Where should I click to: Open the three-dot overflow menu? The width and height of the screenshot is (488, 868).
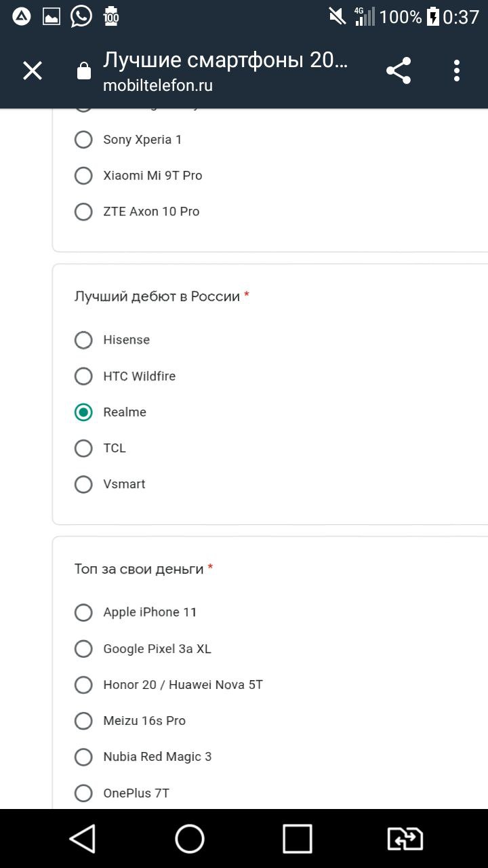coord(457,71)
